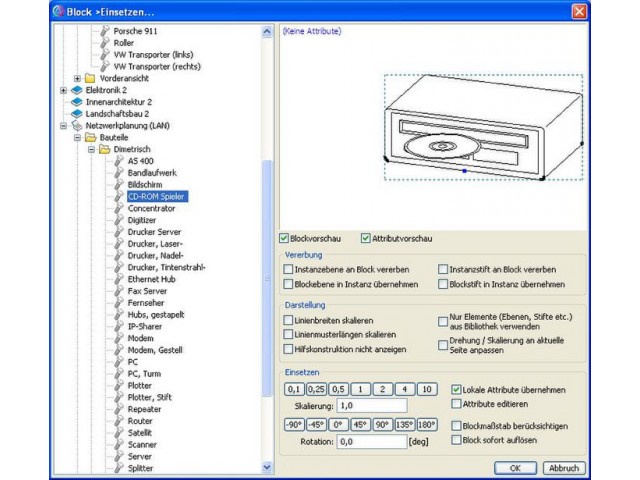Click the Rotation input field
Screen dimensions: 640x480
coord(372,442)
